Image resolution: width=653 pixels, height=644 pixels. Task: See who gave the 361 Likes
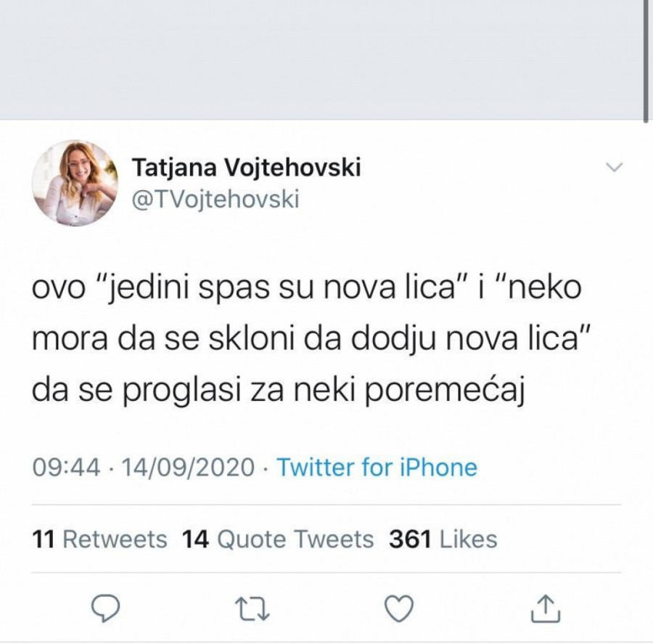[443, 539]
